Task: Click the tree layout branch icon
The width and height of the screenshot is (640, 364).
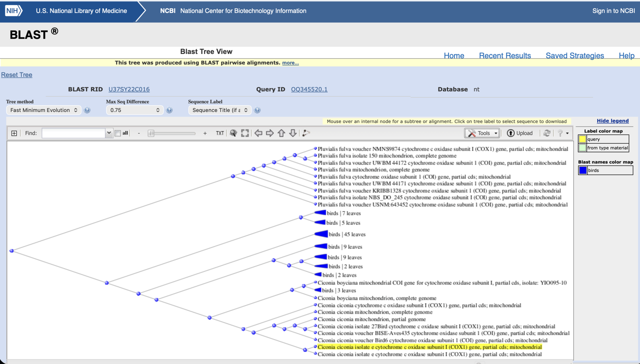Action: tap(306, 133)
